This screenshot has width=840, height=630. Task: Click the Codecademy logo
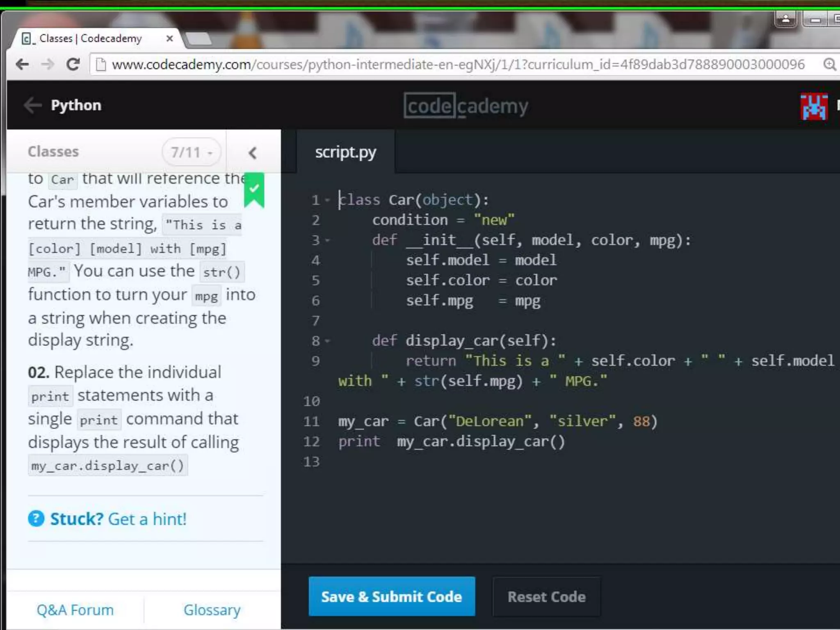[466, 106]
